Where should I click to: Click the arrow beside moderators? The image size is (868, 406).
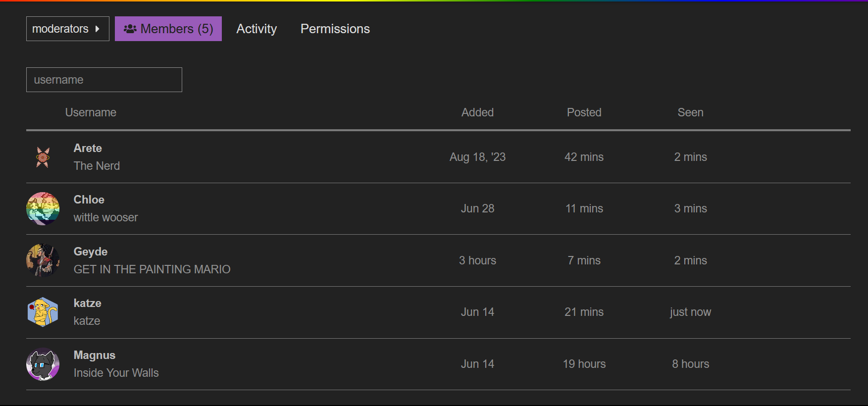pyautogui.click(x=98, y=29)
